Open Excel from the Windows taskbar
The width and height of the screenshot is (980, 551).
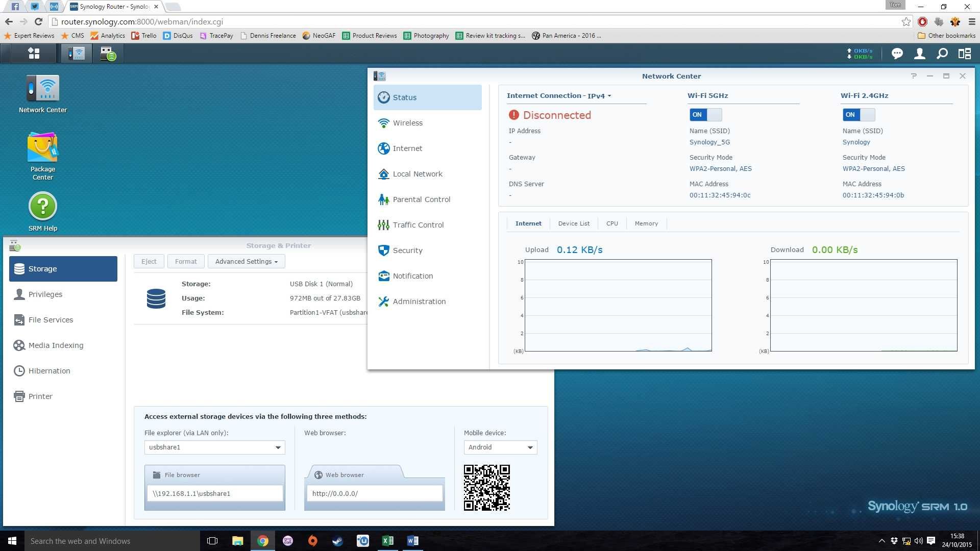pyautogui.click(x=387, y=541)
